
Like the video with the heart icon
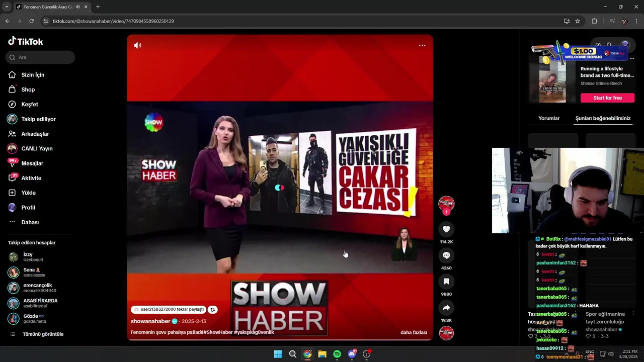click(x=446, y=229)
